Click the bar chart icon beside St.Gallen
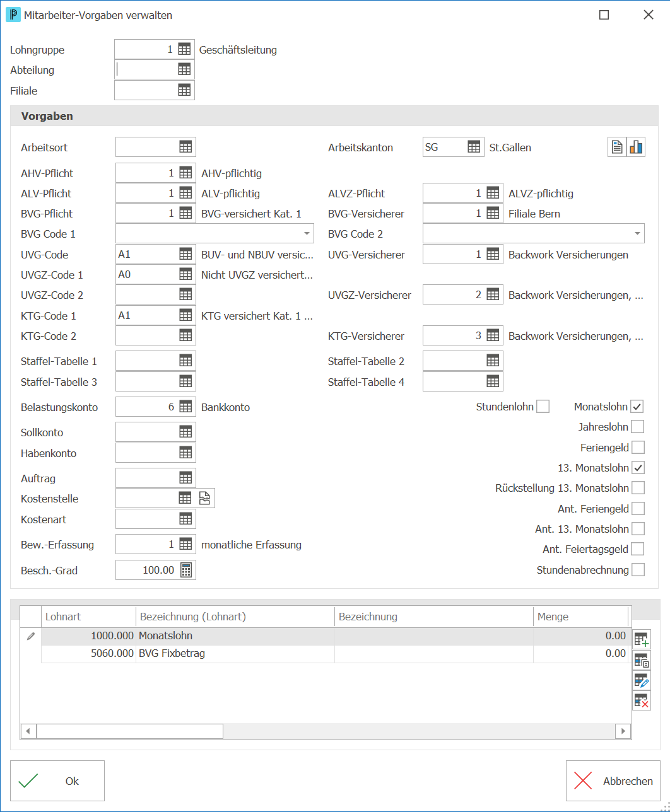The width and height of the screenshot is (670, 812). click(x=636, y=147)
